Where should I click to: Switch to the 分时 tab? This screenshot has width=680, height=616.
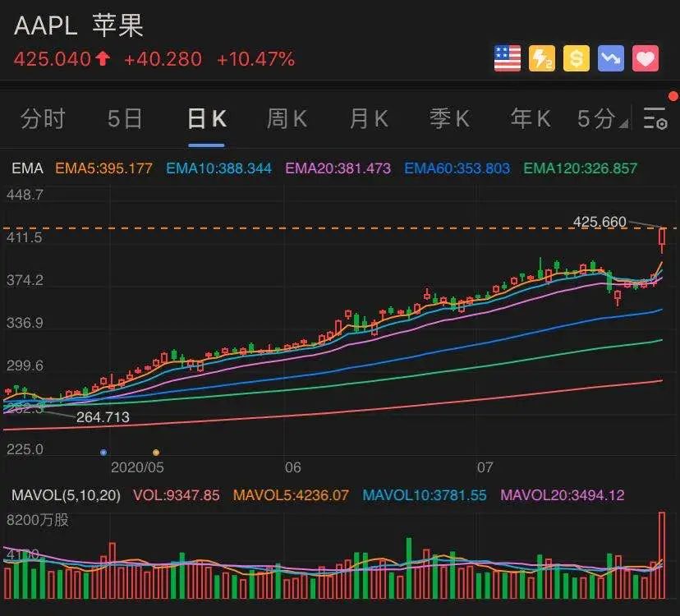43,118
